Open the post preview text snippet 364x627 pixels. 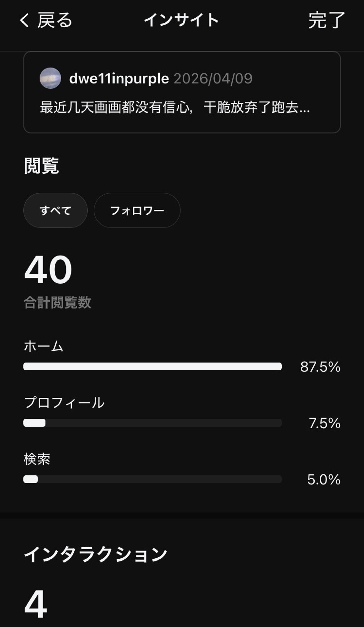(175, 107)
